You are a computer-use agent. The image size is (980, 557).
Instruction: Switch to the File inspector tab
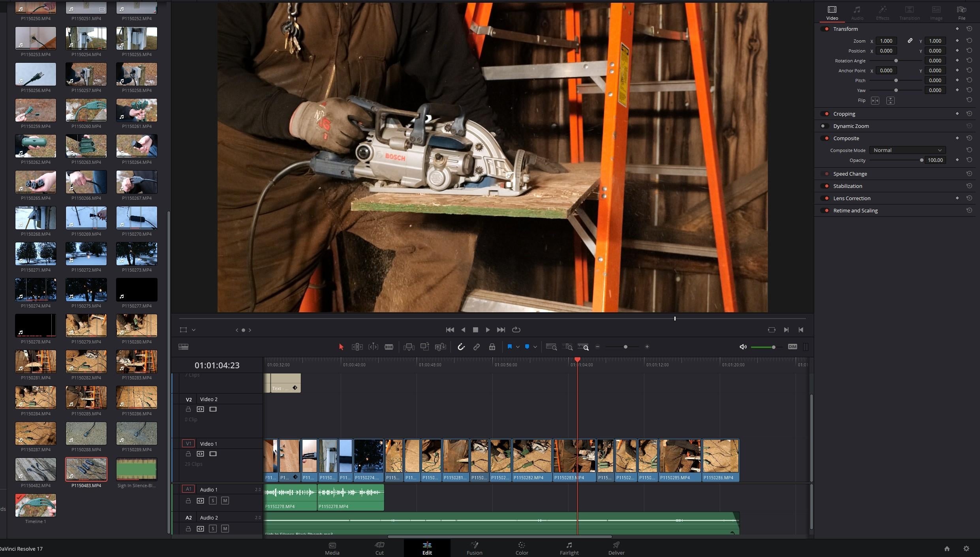click(x=961, y=13)
